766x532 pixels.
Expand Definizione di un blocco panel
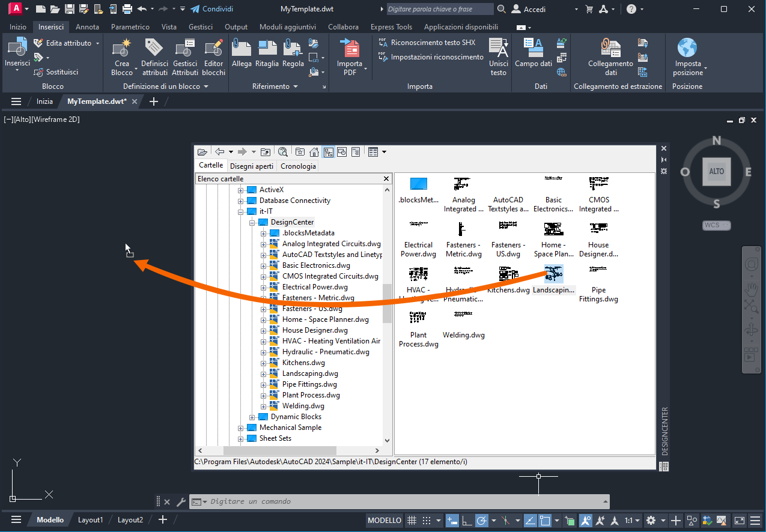click(x=165, y=86)
